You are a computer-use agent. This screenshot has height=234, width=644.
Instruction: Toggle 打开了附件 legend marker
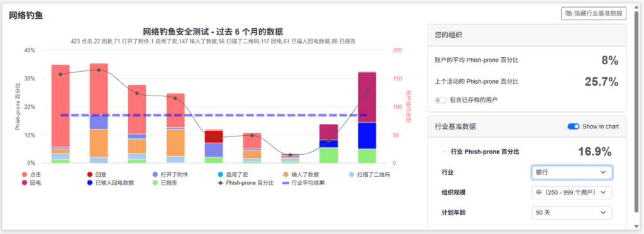pos(155,174)
